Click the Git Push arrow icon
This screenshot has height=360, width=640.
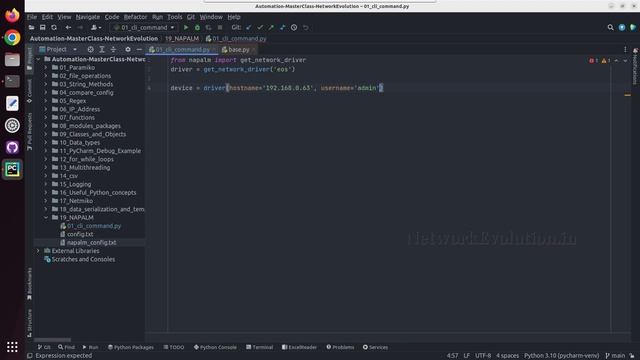tap(271, 27)
